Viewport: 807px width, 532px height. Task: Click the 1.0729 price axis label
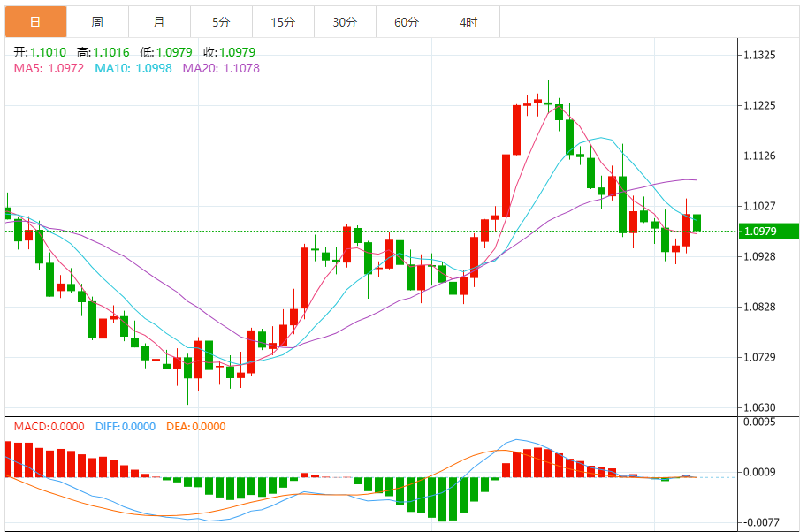759,357
